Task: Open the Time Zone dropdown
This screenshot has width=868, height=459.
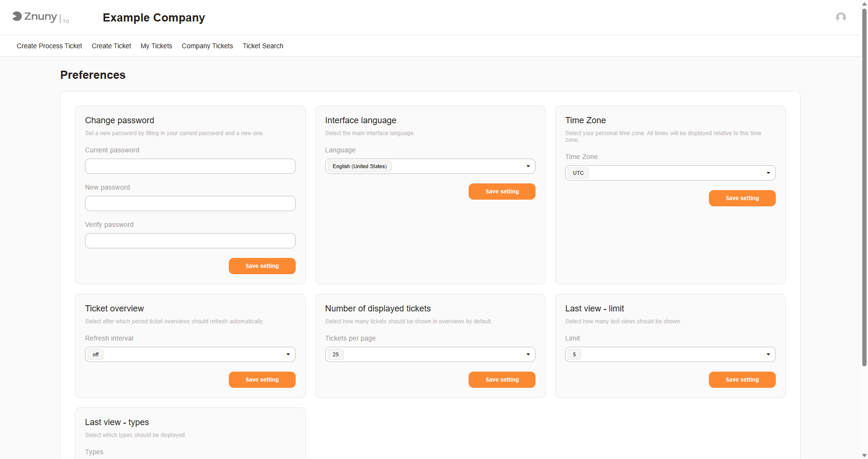Action: (768, 172)
